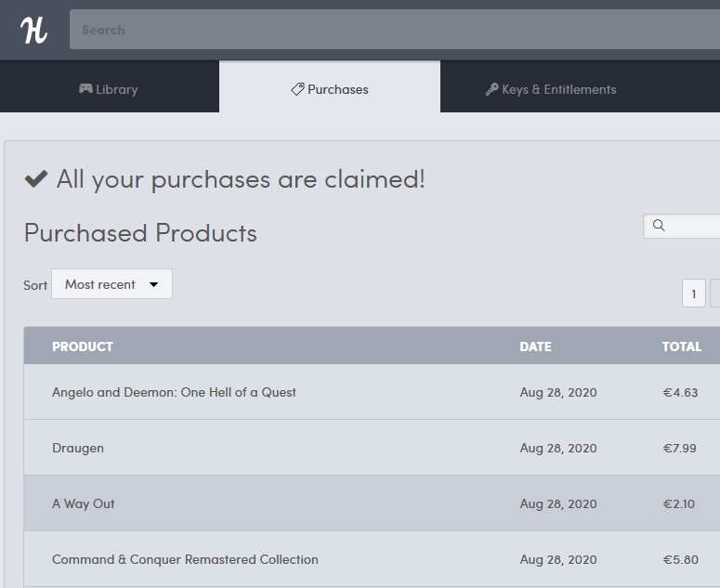The image size is (720, 588).
Task: Click the Library controller icon
Action: [85, 89]
